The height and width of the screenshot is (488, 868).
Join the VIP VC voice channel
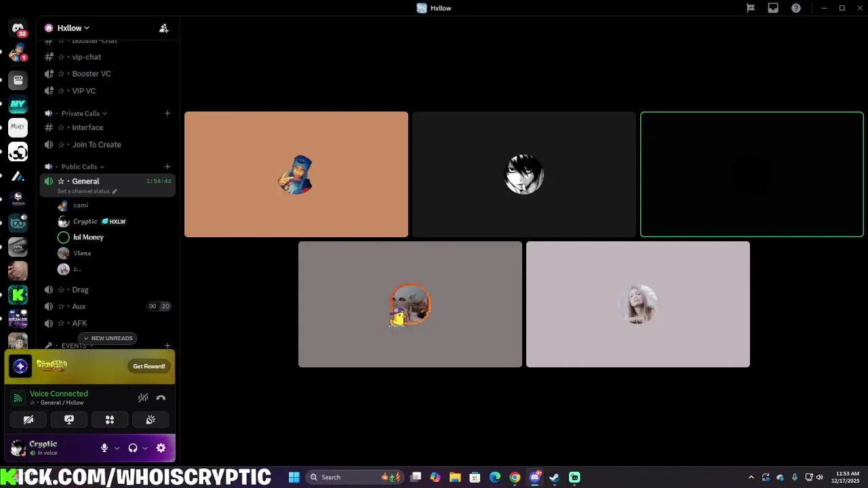[108, 91]
